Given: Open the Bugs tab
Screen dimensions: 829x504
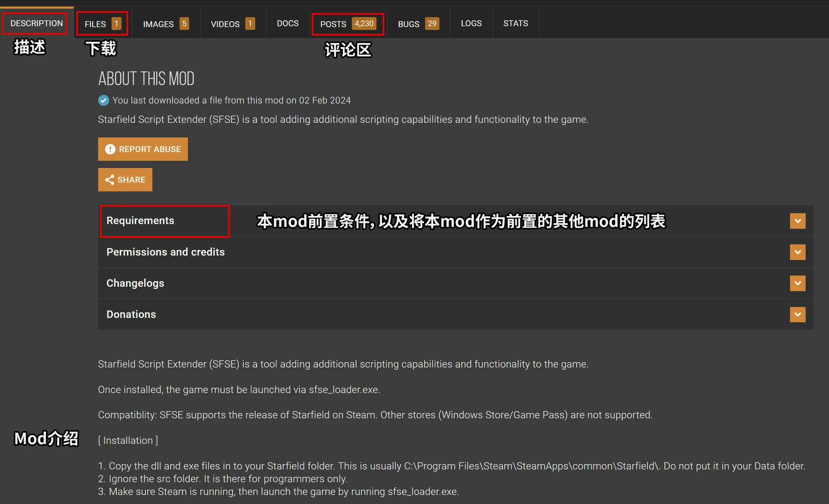Looking at the screenshot, I should [x=418, y=24].
